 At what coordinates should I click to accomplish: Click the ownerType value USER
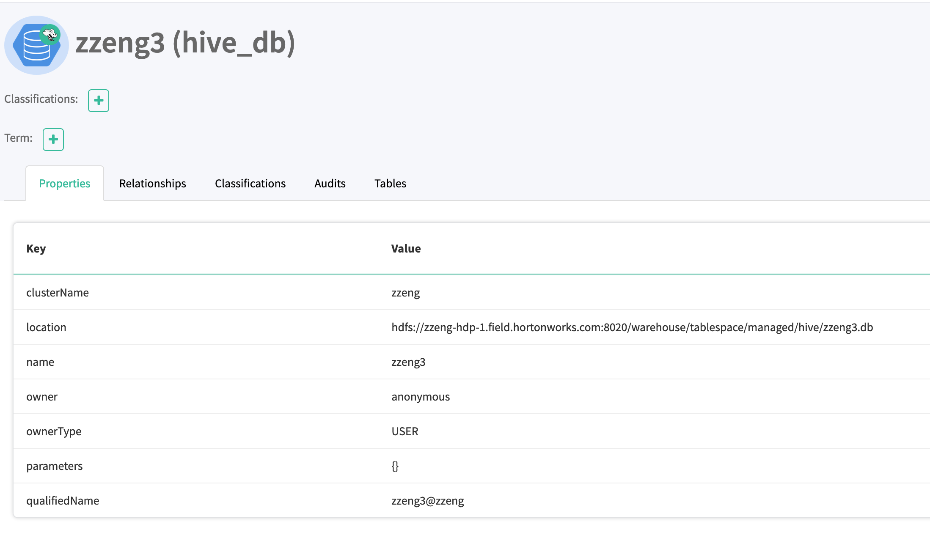pyautogui.click(x=404, y=431)
